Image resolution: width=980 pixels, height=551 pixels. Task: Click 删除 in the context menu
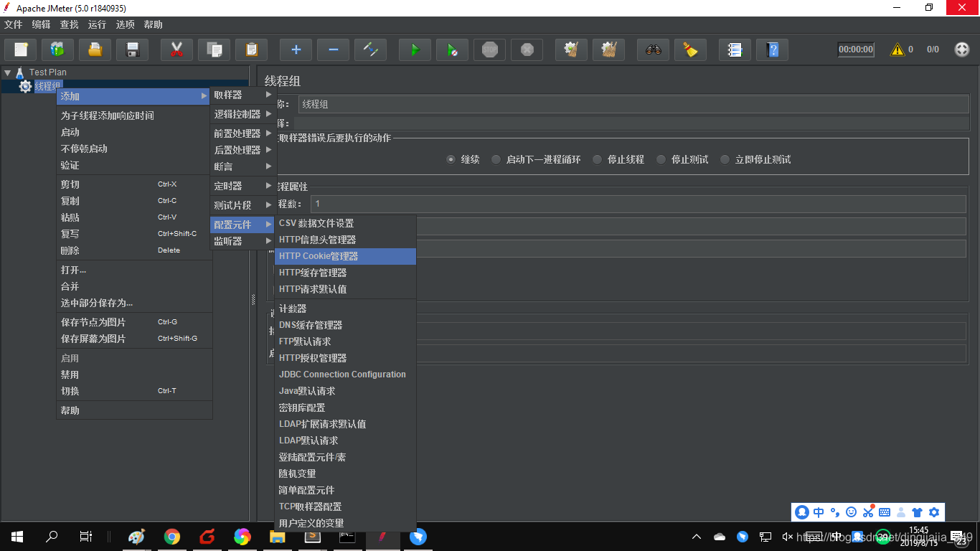(134, 250)
